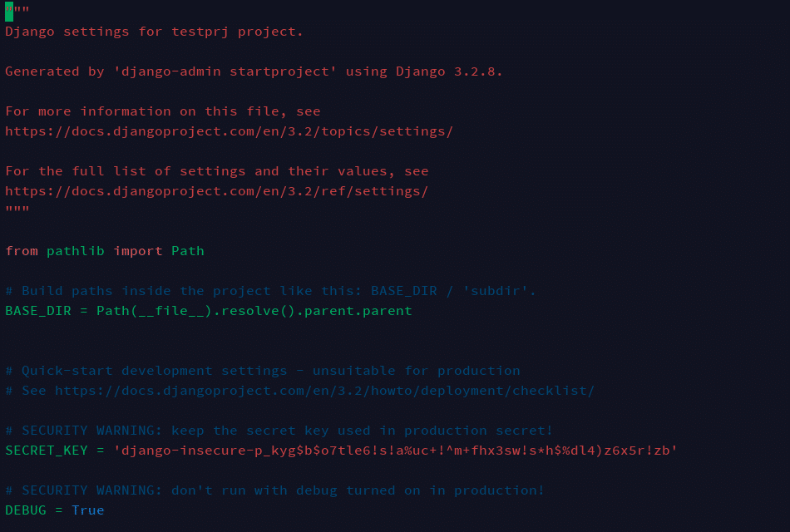
Task: Click the deployment checklist URL in comment
Action: [324, 391]
